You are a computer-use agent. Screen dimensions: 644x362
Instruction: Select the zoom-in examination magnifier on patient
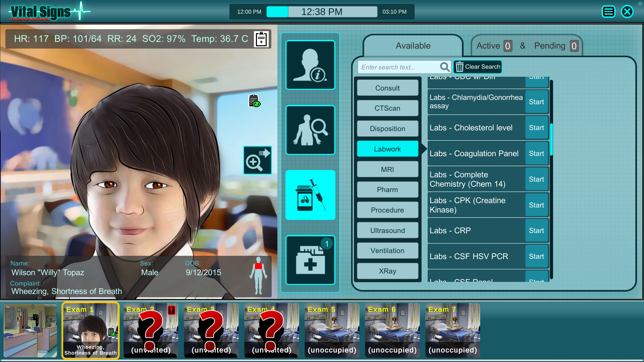(257, 160)
